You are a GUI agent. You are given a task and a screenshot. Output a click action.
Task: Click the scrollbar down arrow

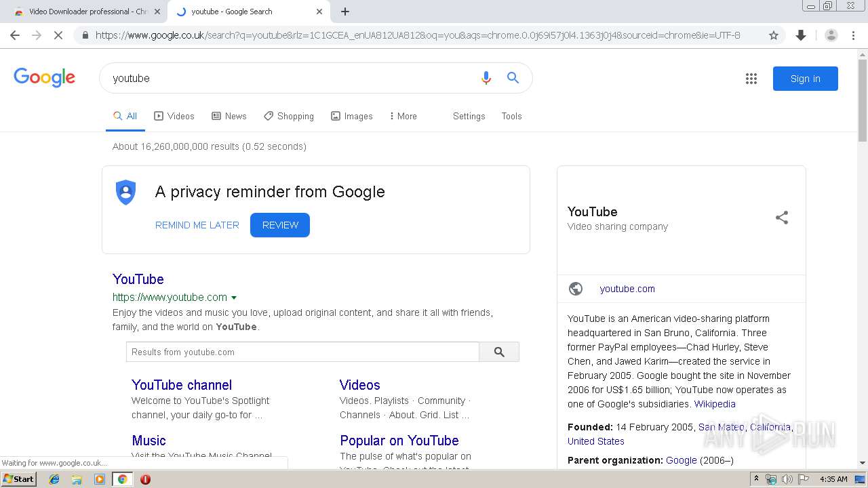[x=863, y=463]
